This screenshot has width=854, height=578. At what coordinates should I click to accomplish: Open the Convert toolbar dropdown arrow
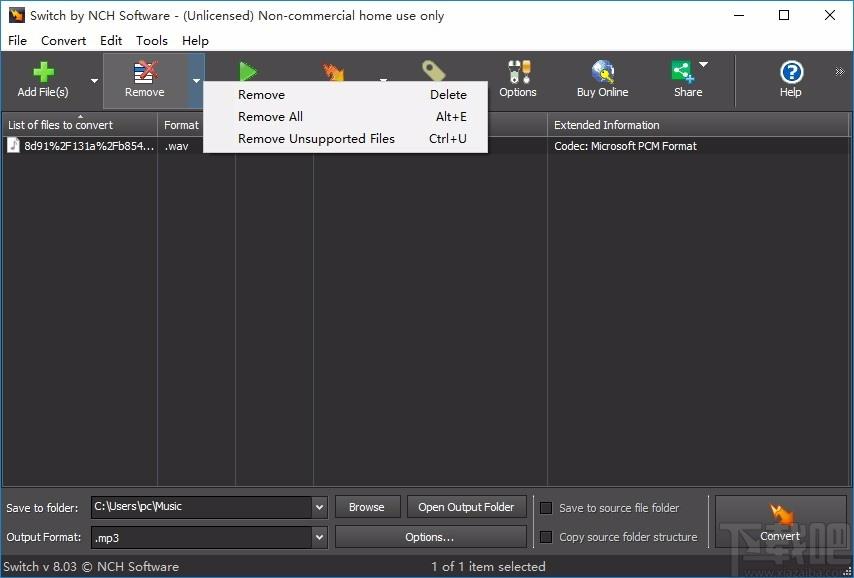[383, 80]
